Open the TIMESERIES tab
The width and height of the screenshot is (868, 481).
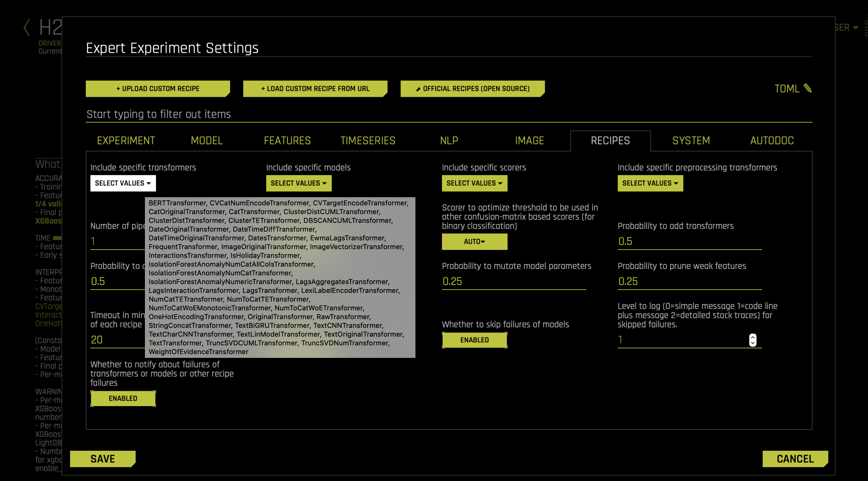(368, 141)
